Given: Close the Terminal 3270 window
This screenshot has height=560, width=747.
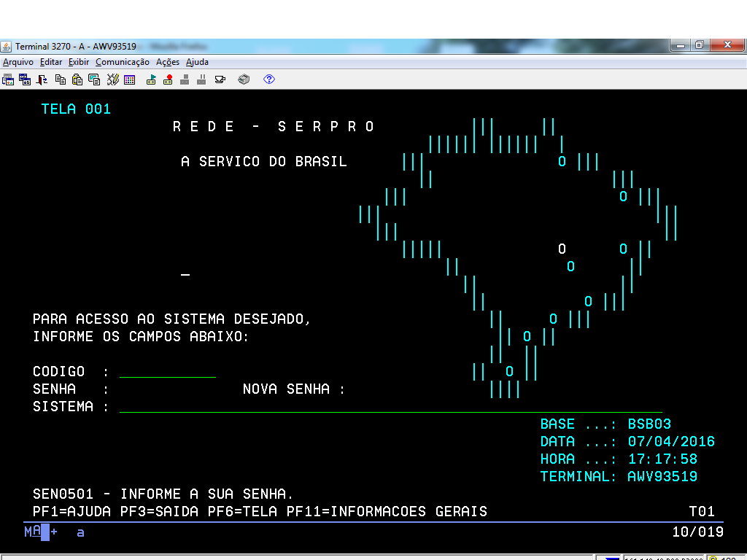Looking at the screenshot, I should [x=727, y=45].
